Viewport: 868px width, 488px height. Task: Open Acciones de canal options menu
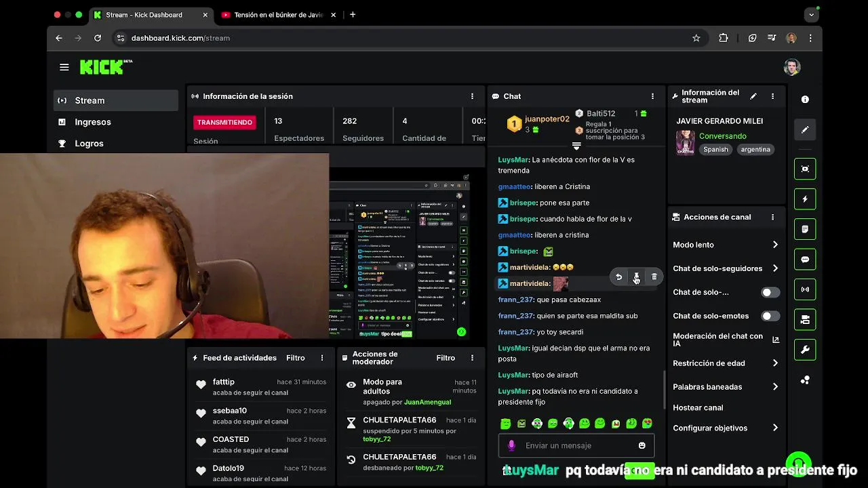772,217
